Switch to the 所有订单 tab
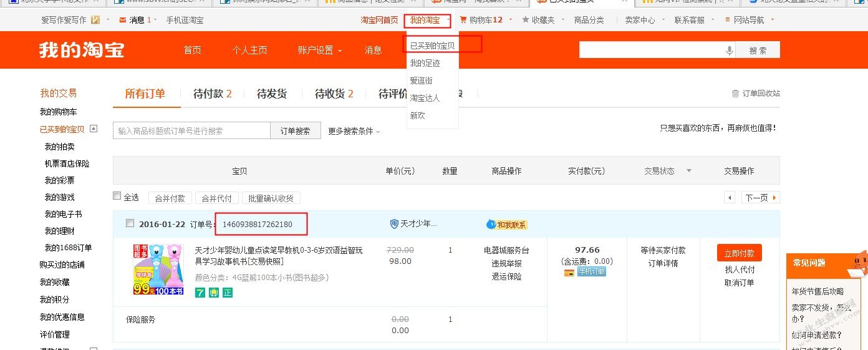Screen dimensions: 868x350 [x=145, y=94]
